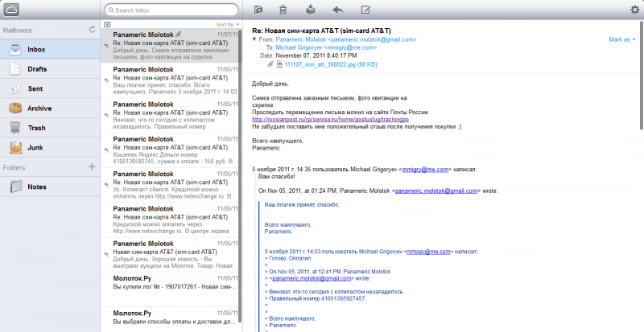Open the russianpost.ru tracking link
The height and width of the screenshot is (332, 644).
[x=330, y=120]
